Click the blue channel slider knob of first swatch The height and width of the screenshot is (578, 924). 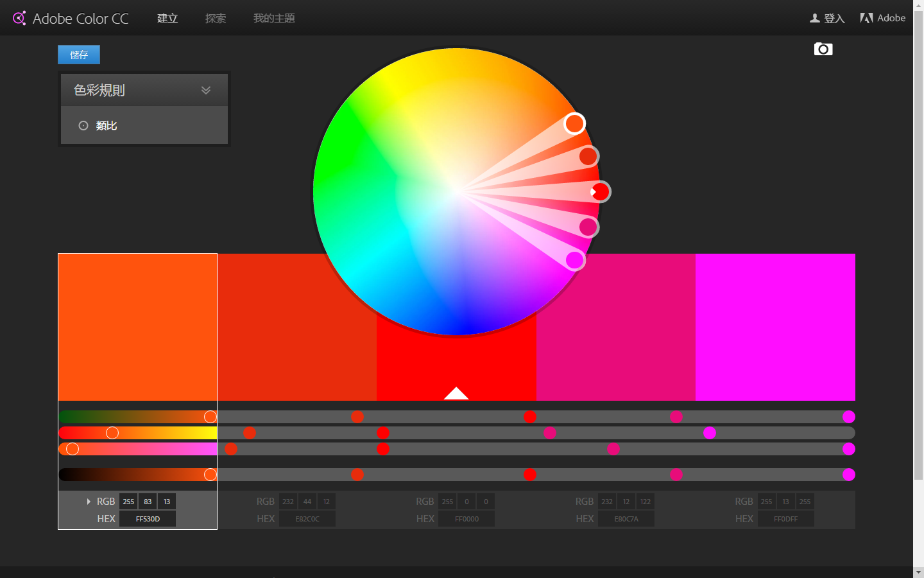click(73, 449)
